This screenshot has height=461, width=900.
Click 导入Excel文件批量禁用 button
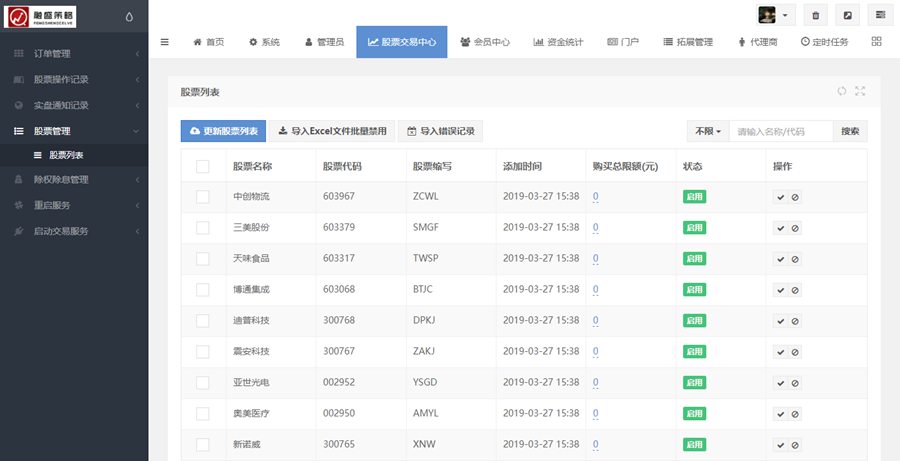[x=332, y=131]
